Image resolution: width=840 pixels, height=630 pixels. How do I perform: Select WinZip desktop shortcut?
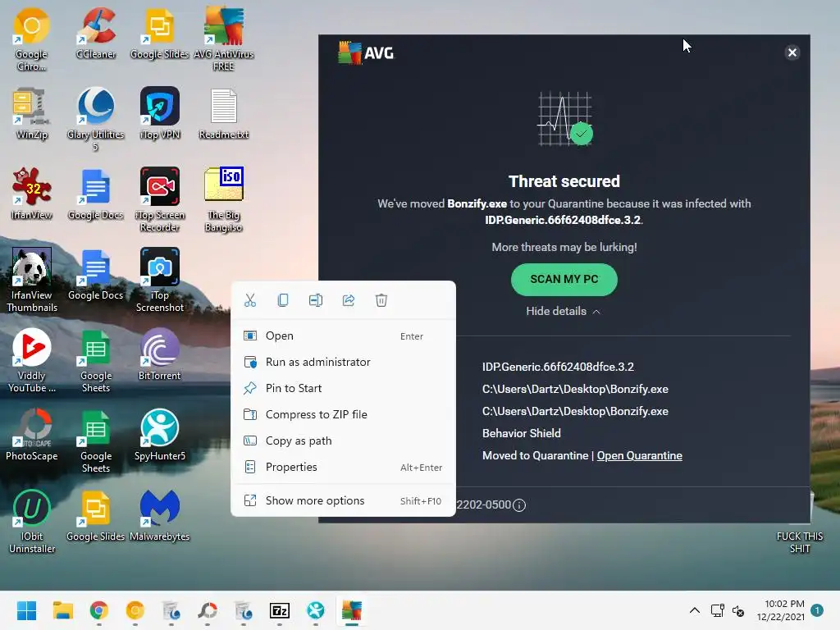(x=32, y=113)
